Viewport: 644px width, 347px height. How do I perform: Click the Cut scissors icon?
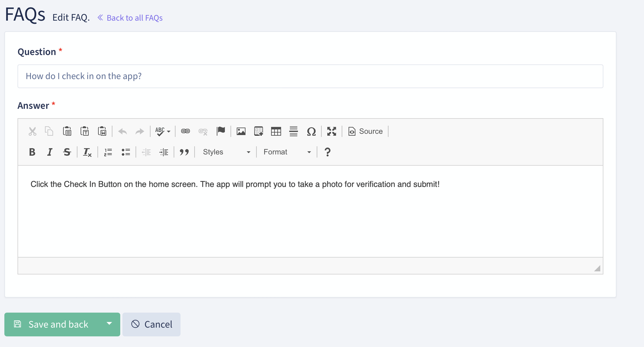pos(32,131)
